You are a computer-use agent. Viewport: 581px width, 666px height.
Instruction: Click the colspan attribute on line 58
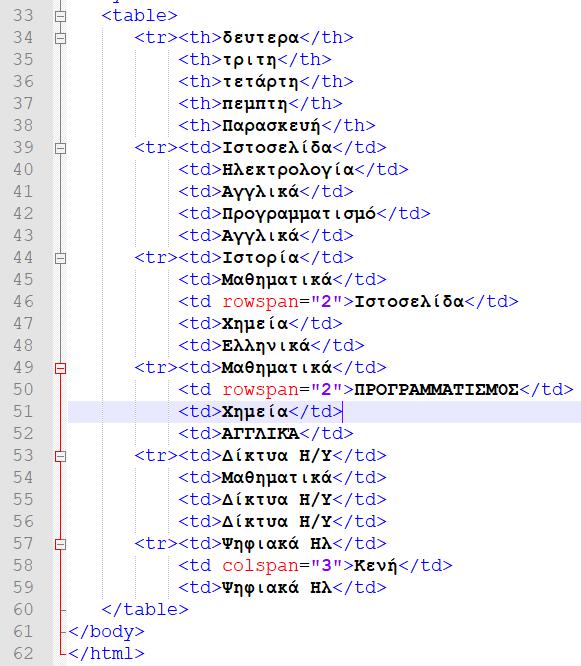261,566
